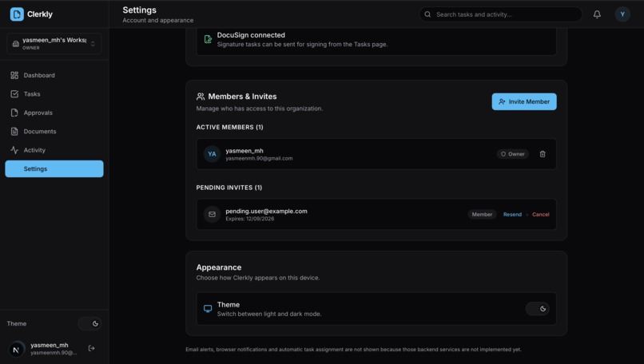Open the notifications bell

pyautogui.click(x=597, y=14)
